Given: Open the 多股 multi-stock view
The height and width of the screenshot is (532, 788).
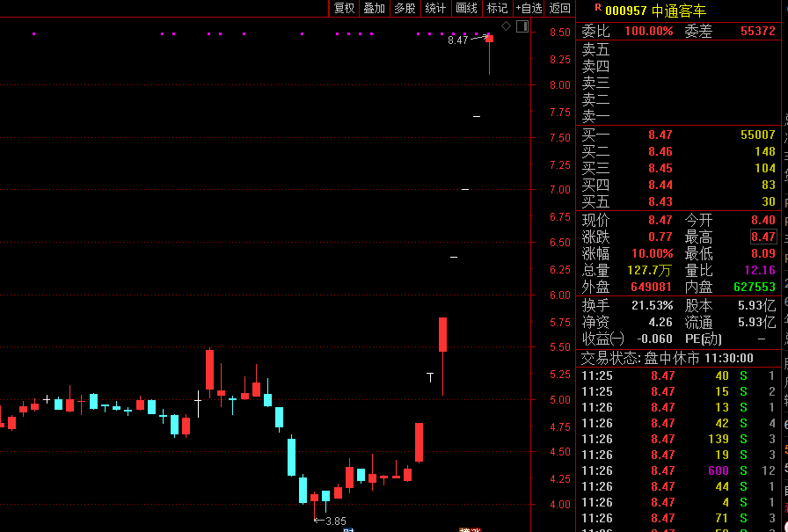Looking at the screenshot, I should [x=405, y=9].
